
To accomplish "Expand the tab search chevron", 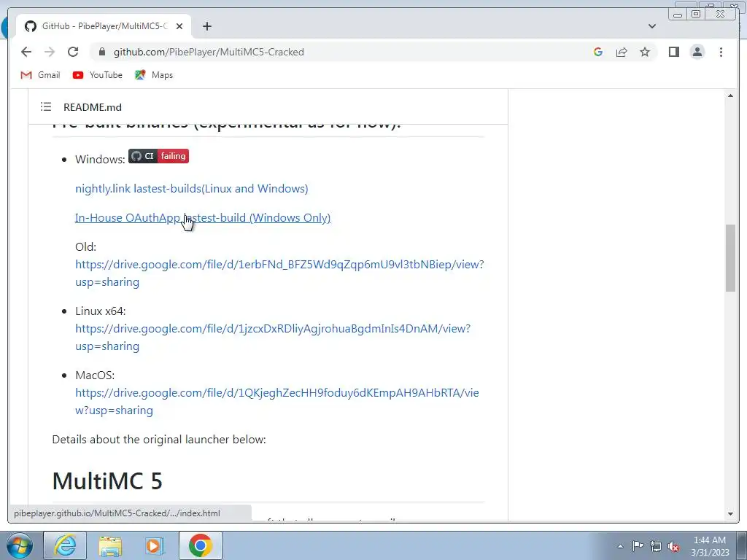I will click(652, 26).
